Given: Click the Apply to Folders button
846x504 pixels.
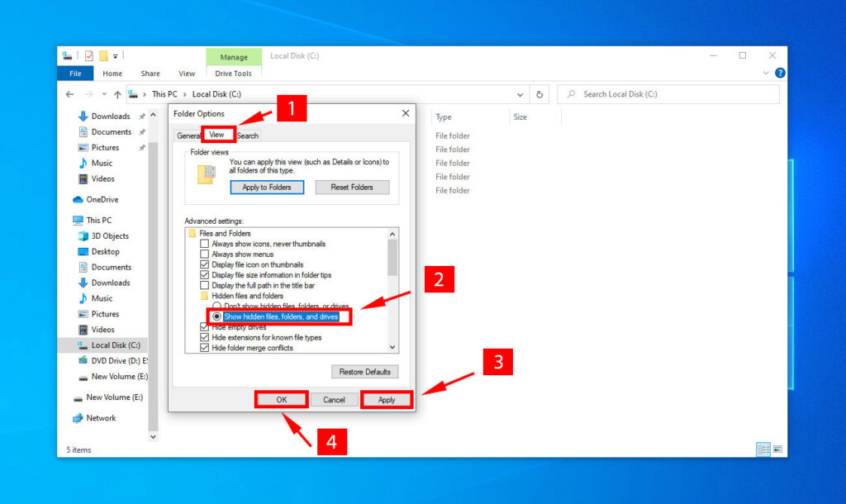Looking at the screenshot, I should [x=267, y=188].
